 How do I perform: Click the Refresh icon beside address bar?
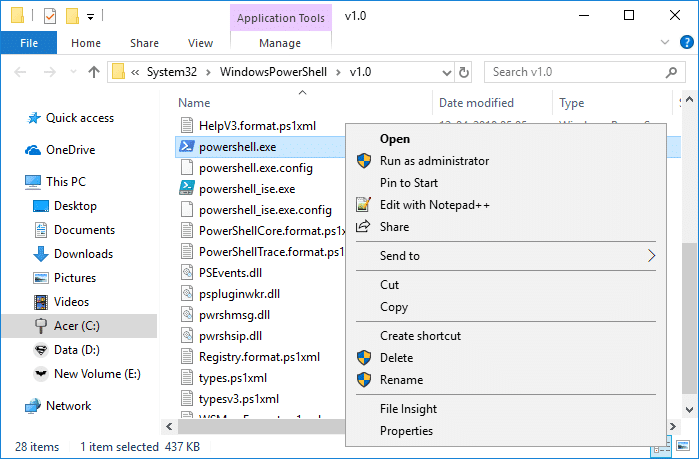(x=464, y=72)
